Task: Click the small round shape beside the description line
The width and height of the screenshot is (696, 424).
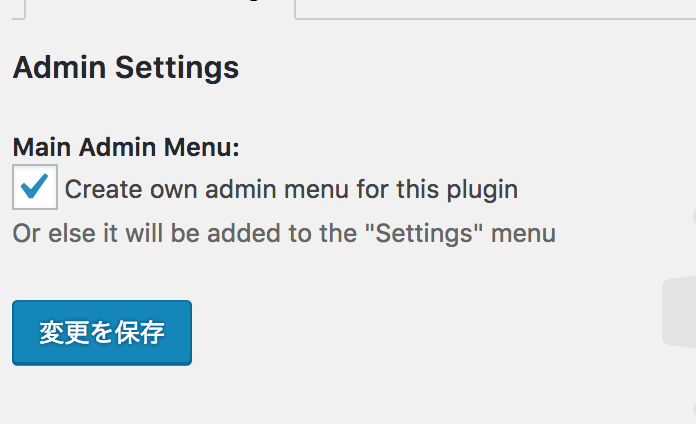Action: point(694,217)
